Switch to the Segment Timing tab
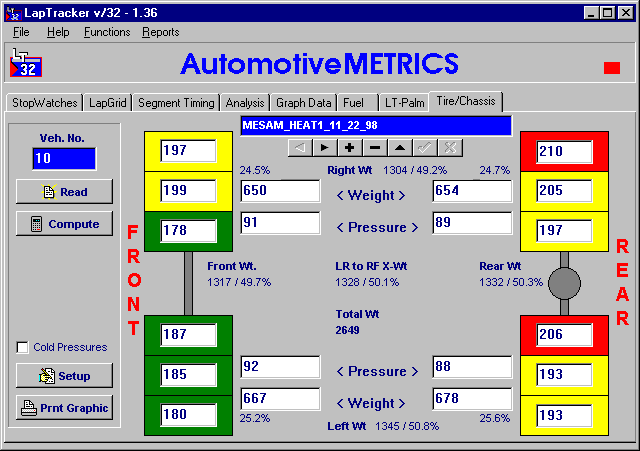The height and width of the screenshot is (451, 640). click(176, 103)
